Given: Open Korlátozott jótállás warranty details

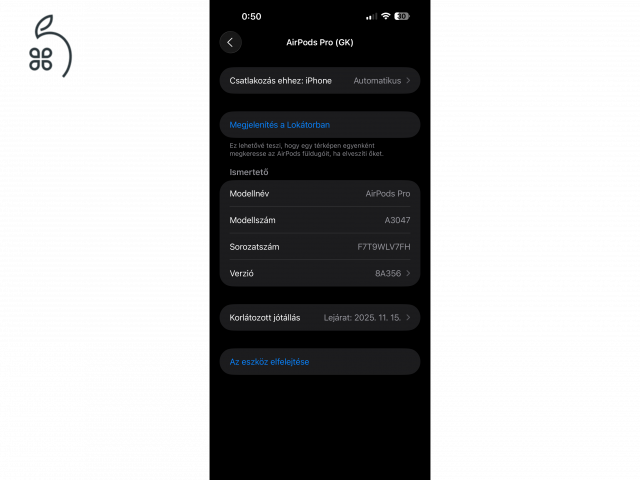Looking at the screenshot, I should tap(320, 318).
